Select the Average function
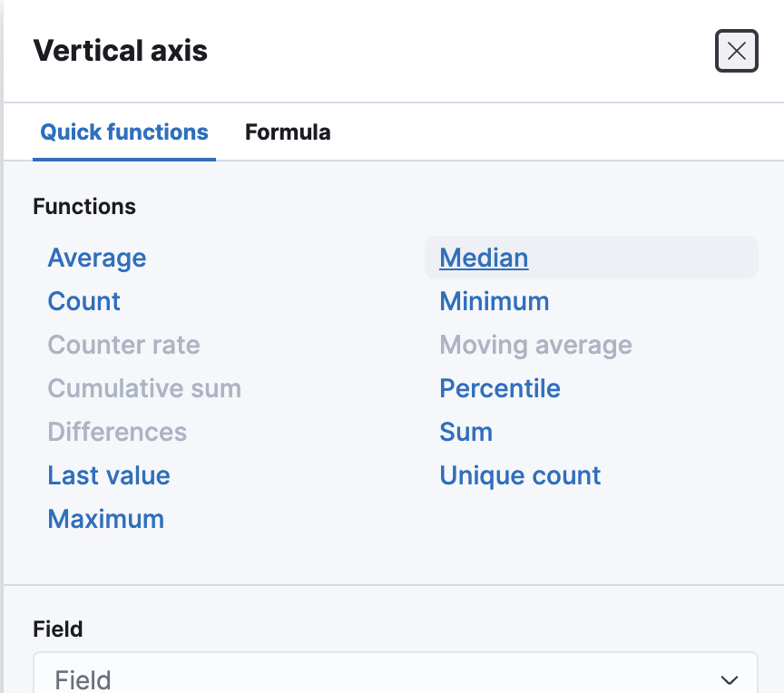Screen dimensions: 784x693 point(97,258)
